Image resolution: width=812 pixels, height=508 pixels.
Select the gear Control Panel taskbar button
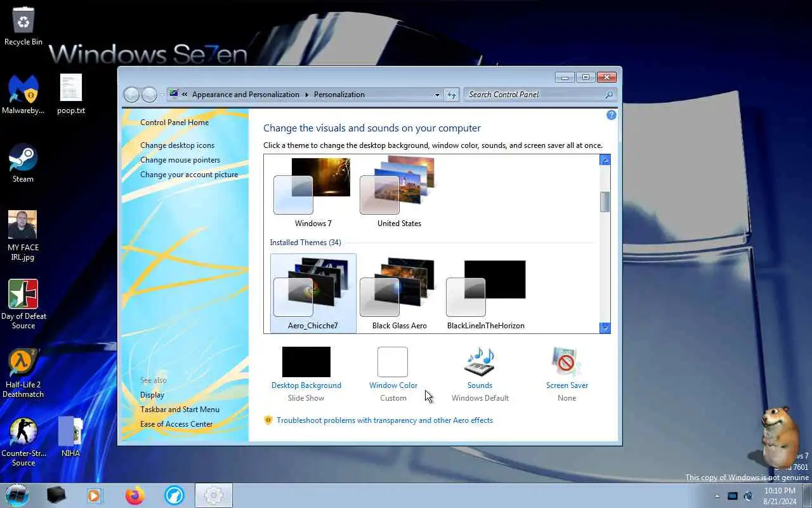click(214, 495)
